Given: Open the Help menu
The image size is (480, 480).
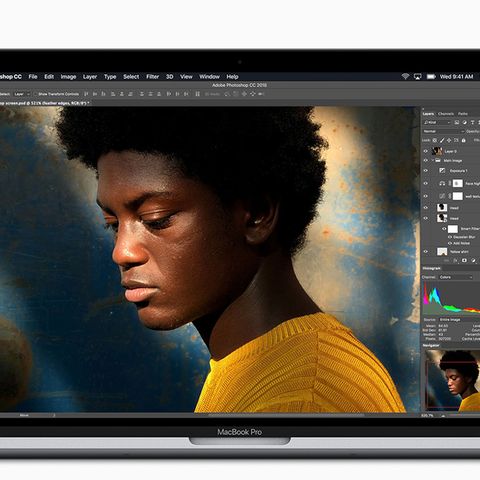Looking at the screenshot, I should tap(232, 77).
